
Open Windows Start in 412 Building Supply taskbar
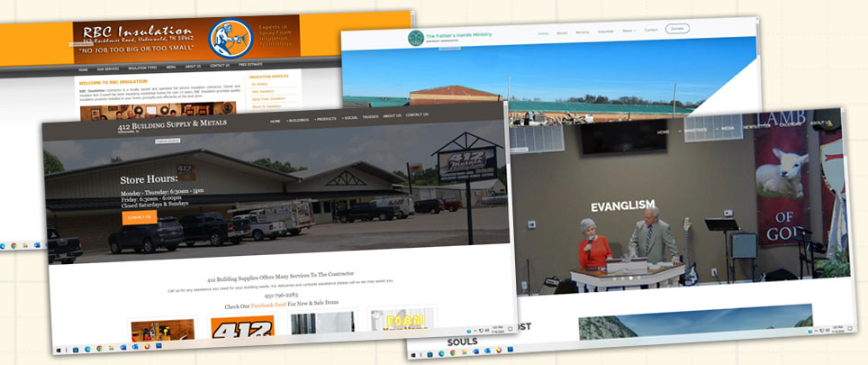pos(60,349)
